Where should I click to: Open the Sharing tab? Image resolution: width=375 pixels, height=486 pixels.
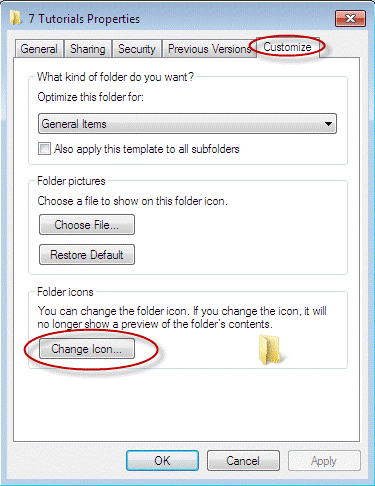tap(88, 49)
